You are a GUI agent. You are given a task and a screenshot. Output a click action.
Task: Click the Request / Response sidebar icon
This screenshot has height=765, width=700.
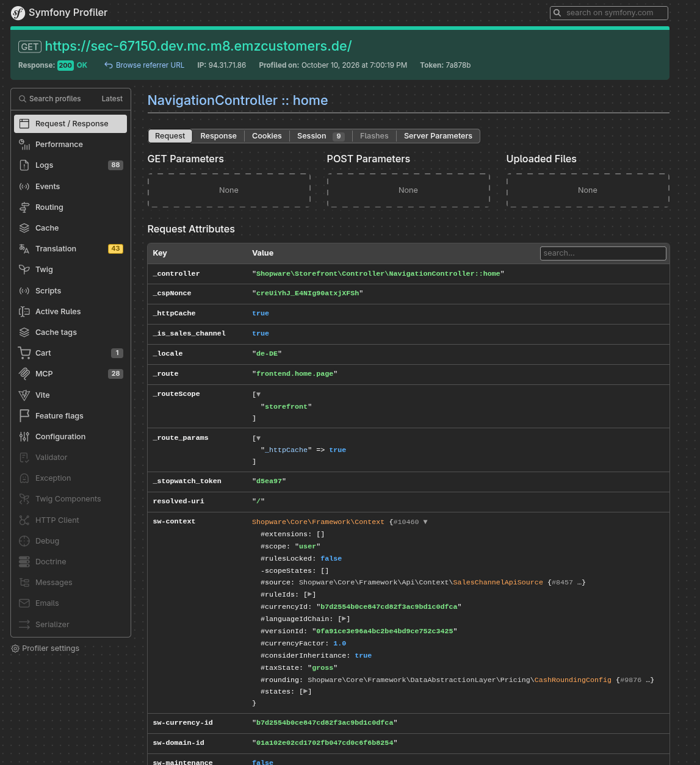(24, 124)
